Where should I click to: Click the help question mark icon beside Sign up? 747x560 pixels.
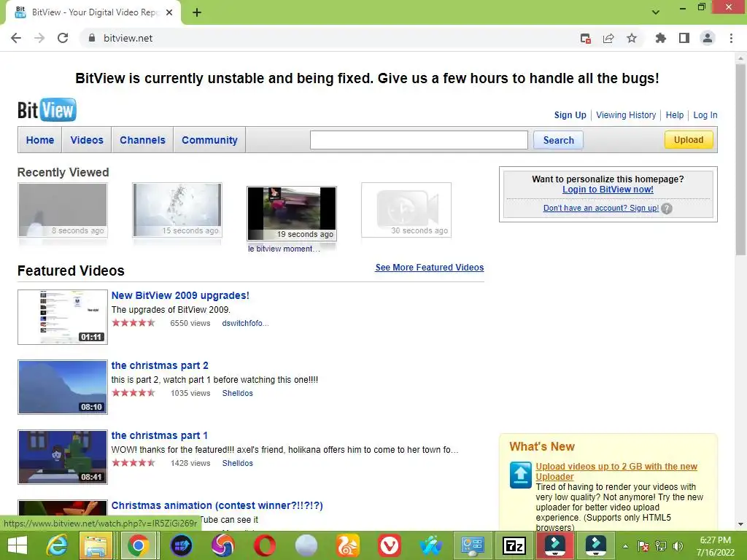pos(667,209)
